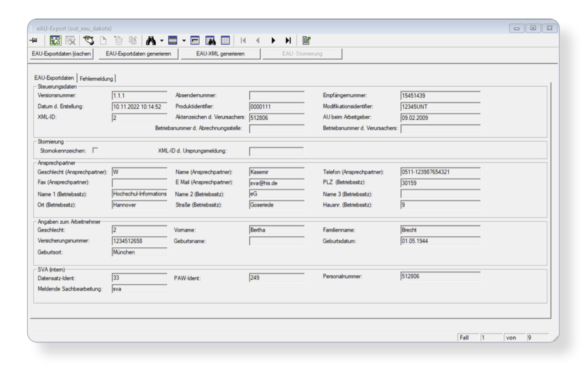This screenshot has width=588, height=369.
Task: Click Geschlecht (Ansprechpartner) field
Action: [139, 172]
